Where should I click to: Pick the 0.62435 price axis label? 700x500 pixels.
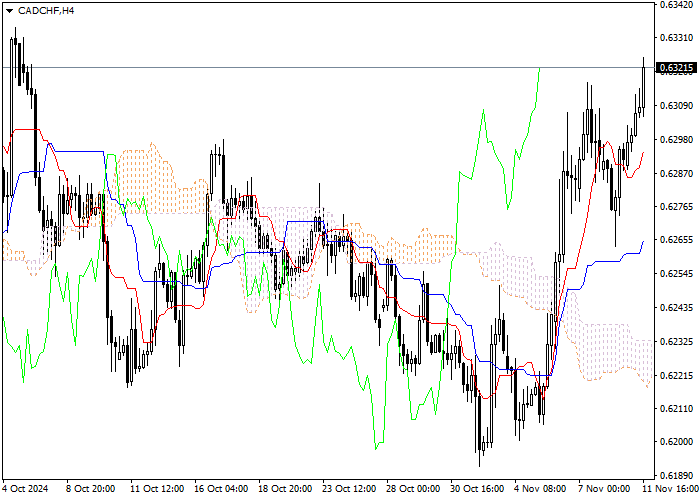(676, 308)
